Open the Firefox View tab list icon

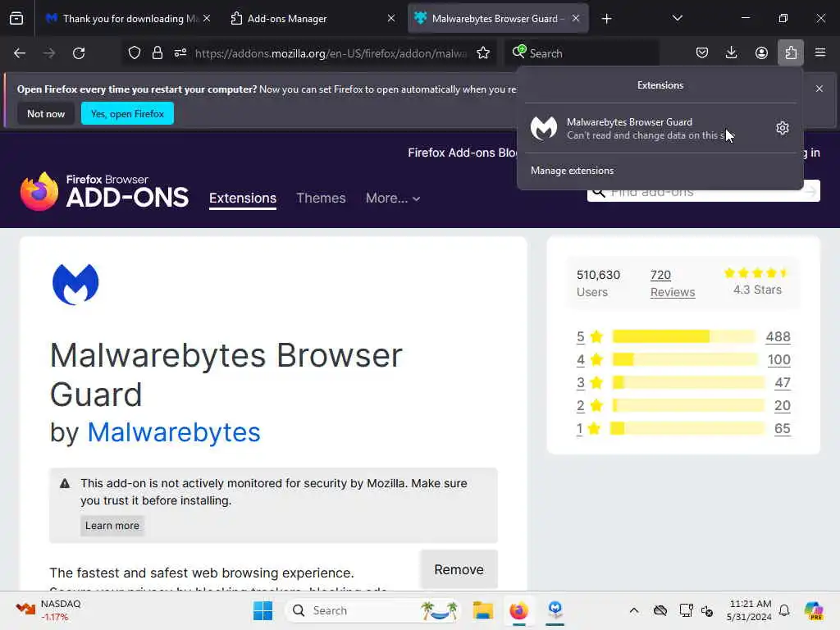click(16, 18)
